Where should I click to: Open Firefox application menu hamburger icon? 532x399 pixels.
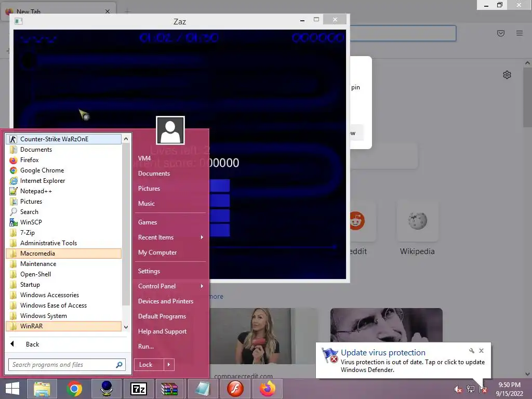pos(520,33)
